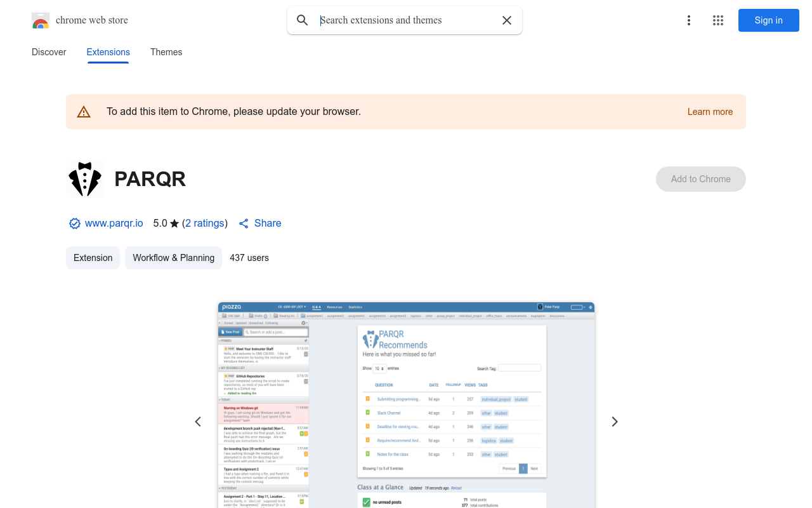The image size is (812, 508).
Task: Open the 2 ratings link
Action: click(x=205, y=224)
